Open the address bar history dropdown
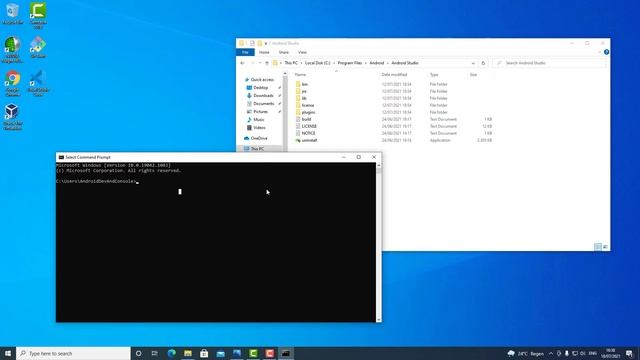The height and width of the screenshot is (360, 640). click(x=473, y=63)
